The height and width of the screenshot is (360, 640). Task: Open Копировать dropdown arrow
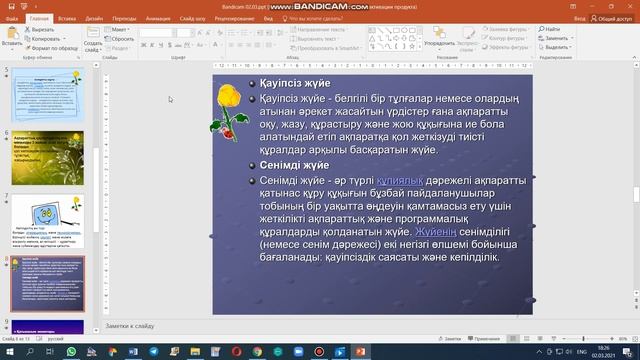tap(64, 39)
